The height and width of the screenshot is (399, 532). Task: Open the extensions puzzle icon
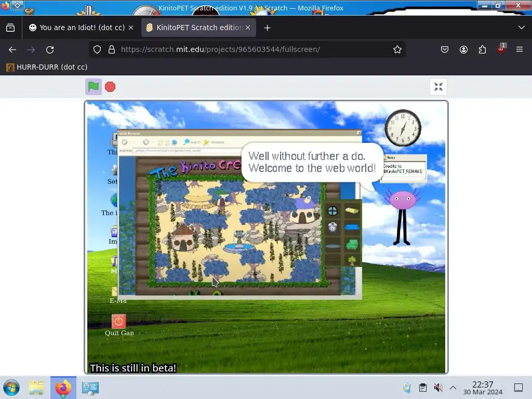(482, 49)
